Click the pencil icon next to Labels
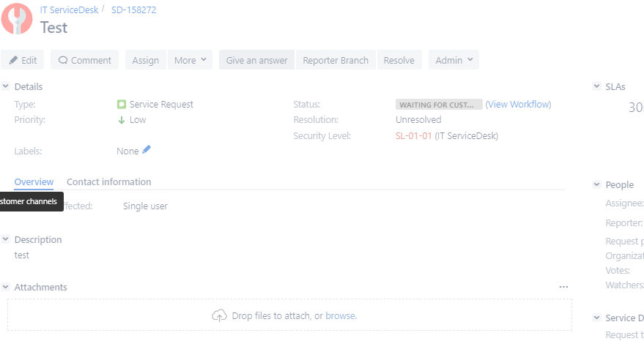The width and height of the screenshot is (644, 341). tap(147, 150)
